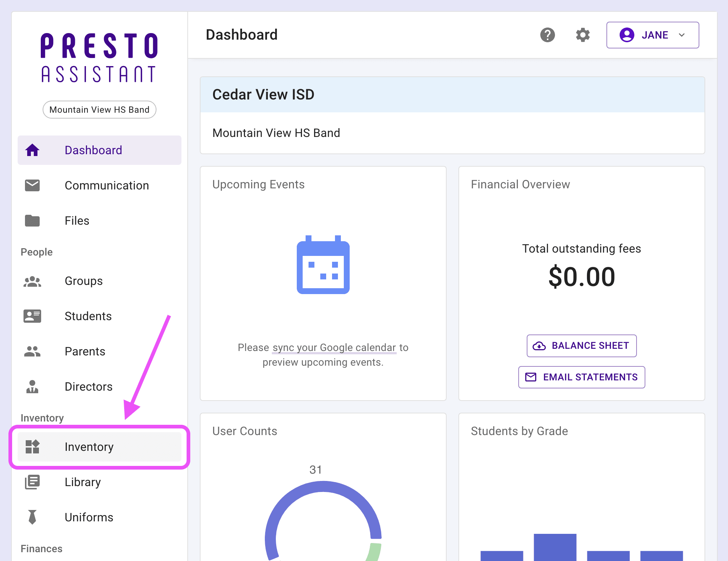Open the Parents menu item
This screenshot has width=728, height=561.
coord(85,351)
